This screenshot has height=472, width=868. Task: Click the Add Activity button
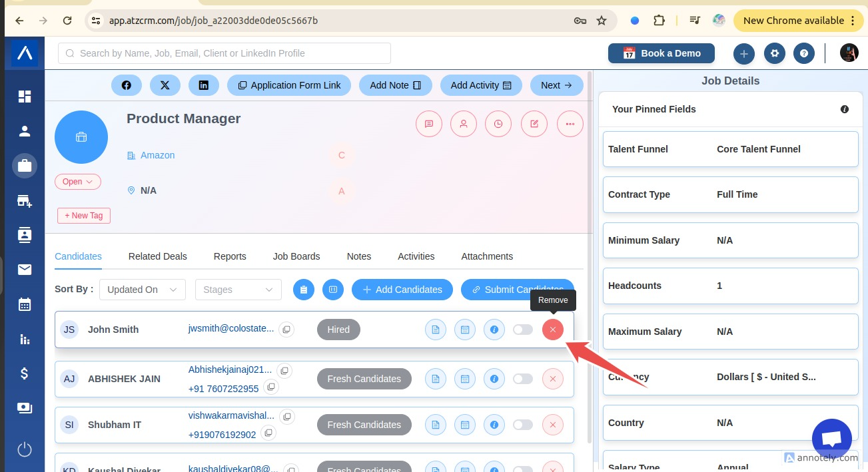pos(481,85)
